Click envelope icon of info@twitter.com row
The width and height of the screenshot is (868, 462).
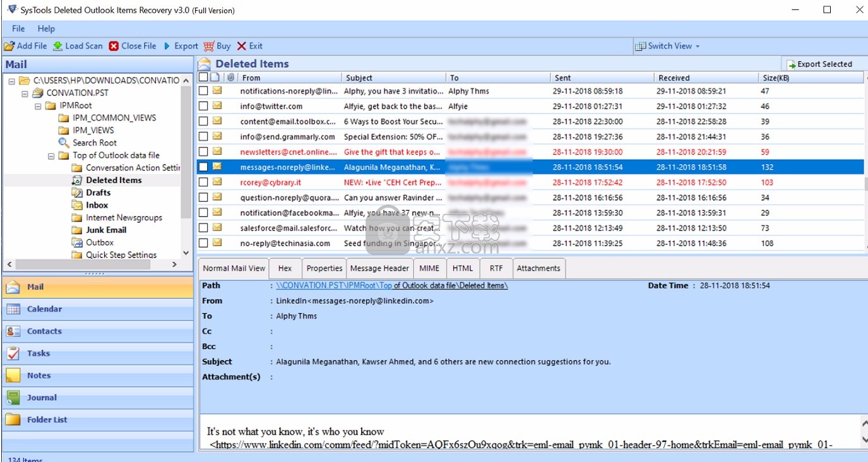tap(217, 106)
